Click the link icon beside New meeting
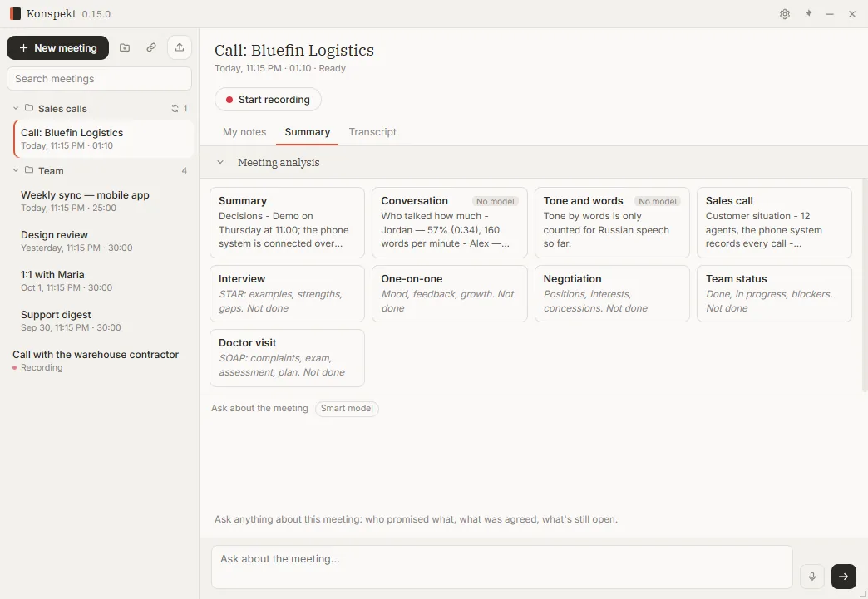Screen dimensions: 868x599 coord(151,47)
